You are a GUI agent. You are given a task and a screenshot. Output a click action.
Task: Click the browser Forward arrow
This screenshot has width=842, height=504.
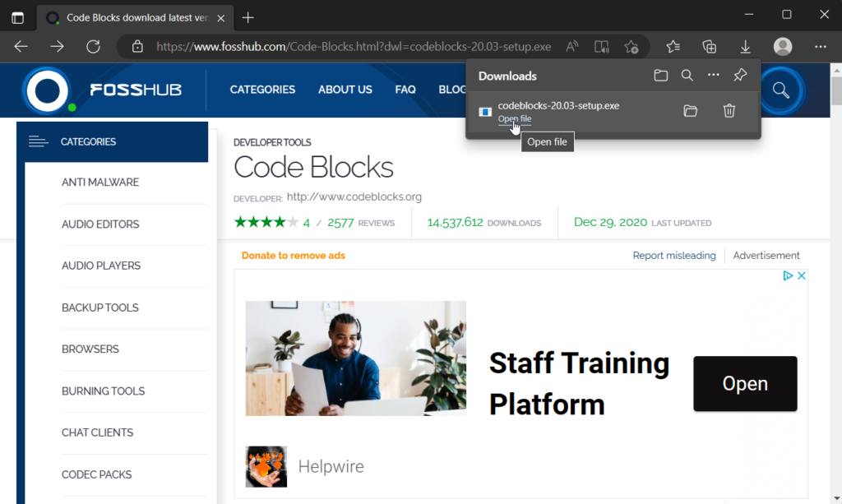pos(57,47)
